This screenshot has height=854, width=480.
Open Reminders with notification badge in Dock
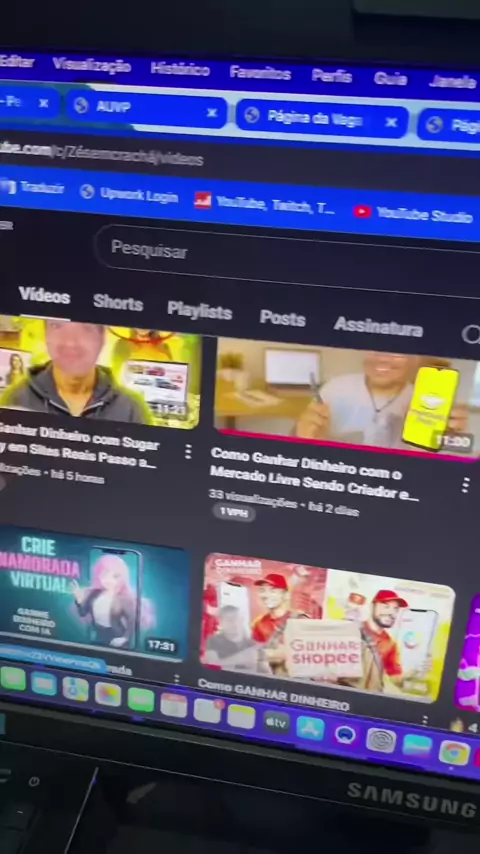(208, 711)
